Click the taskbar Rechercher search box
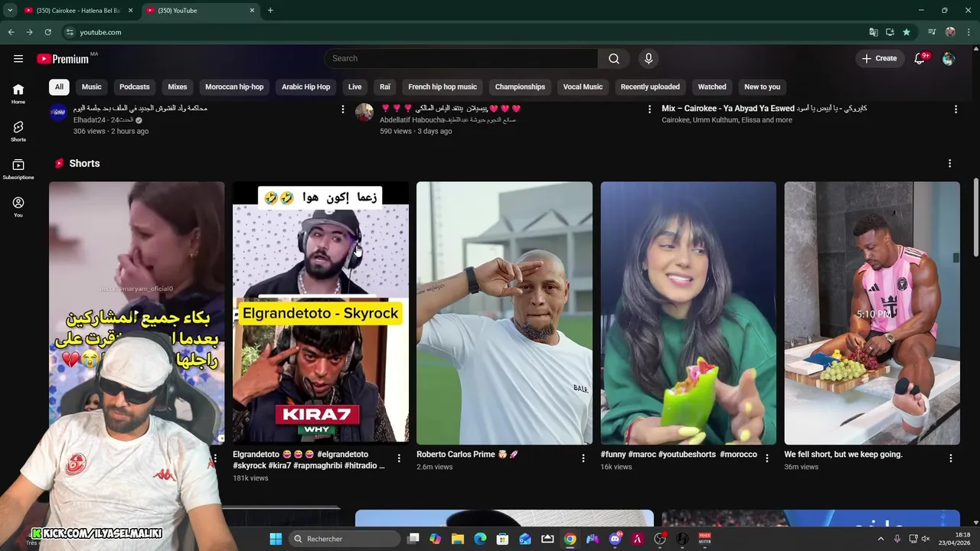 pyautogui.click(x=345, y=539)
